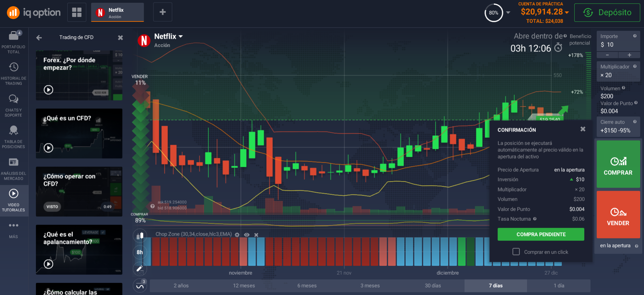Select 1 día time range

point(559,286)
